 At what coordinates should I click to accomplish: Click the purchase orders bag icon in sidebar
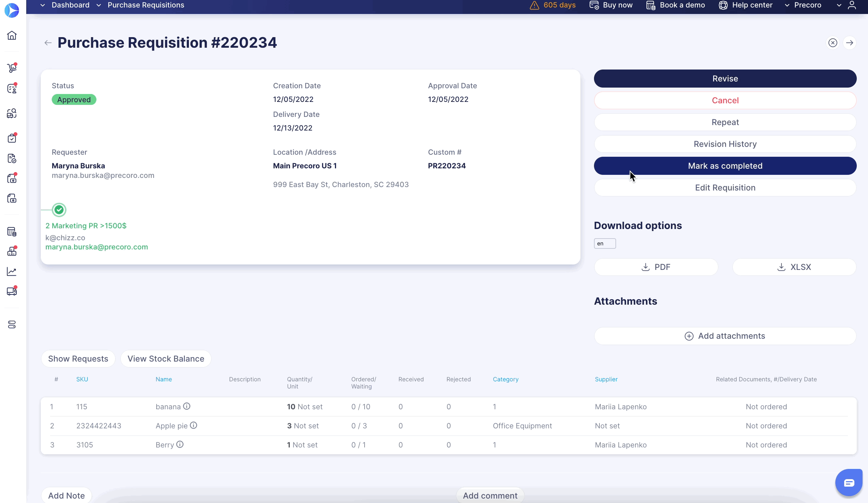click(x=12, y=138)
